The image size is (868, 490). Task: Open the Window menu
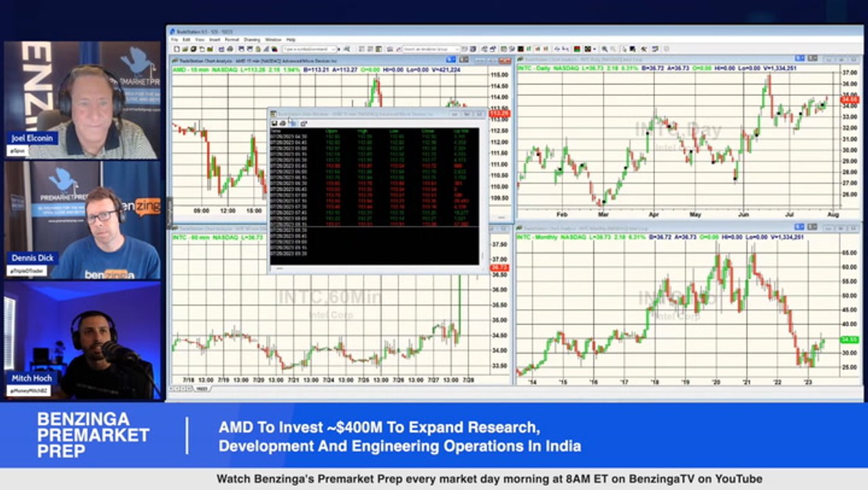click(x=273, y=39)
